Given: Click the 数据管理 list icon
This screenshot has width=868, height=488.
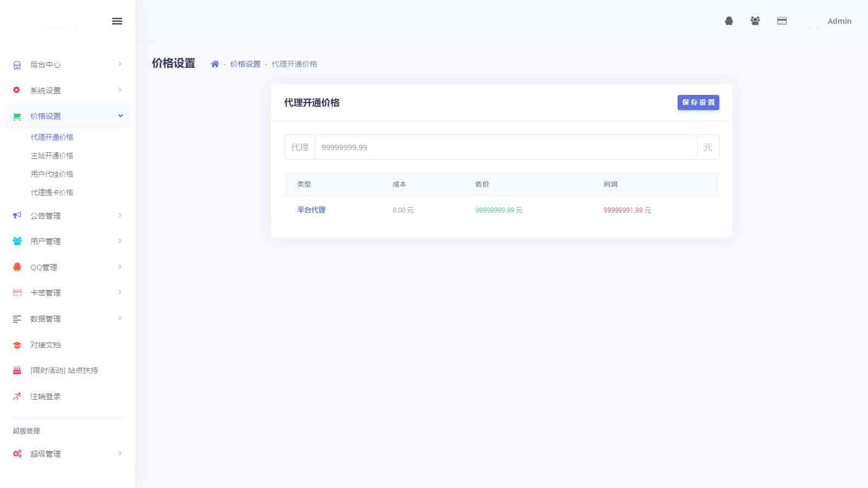Looking at the screenshot, I should coord(17,319).
